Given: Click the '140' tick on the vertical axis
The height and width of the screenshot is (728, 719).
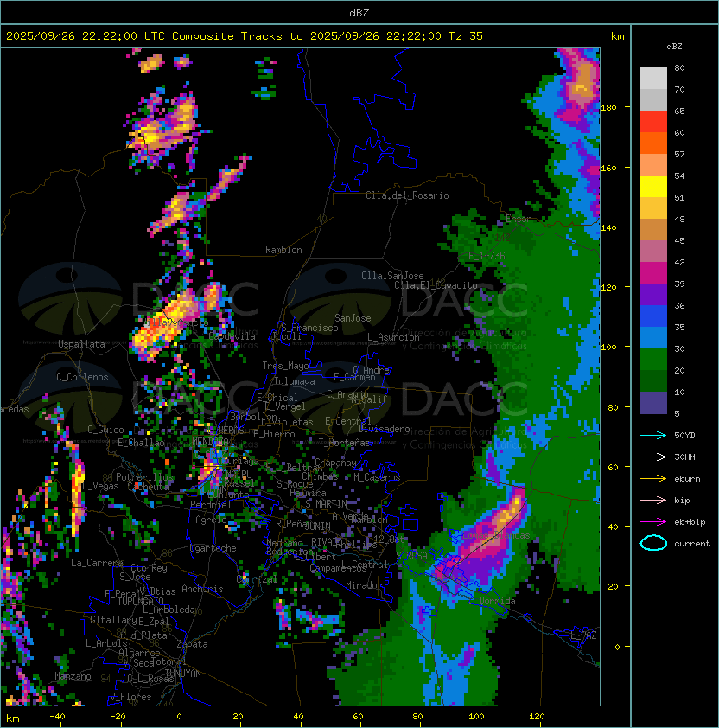Looking at the screenshot, I should coord(609,228).
